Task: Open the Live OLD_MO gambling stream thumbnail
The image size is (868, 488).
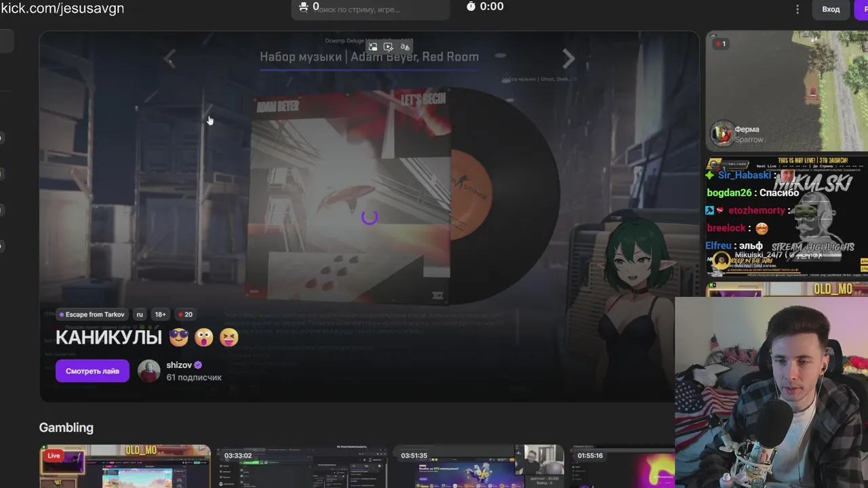Action: point(125,466)
